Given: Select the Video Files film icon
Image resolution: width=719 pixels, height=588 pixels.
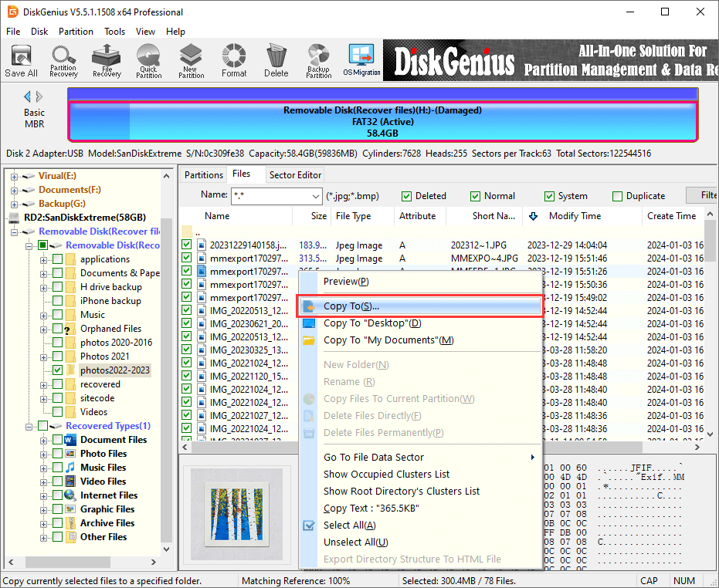Looking at the screenshot, I should 70,482.
